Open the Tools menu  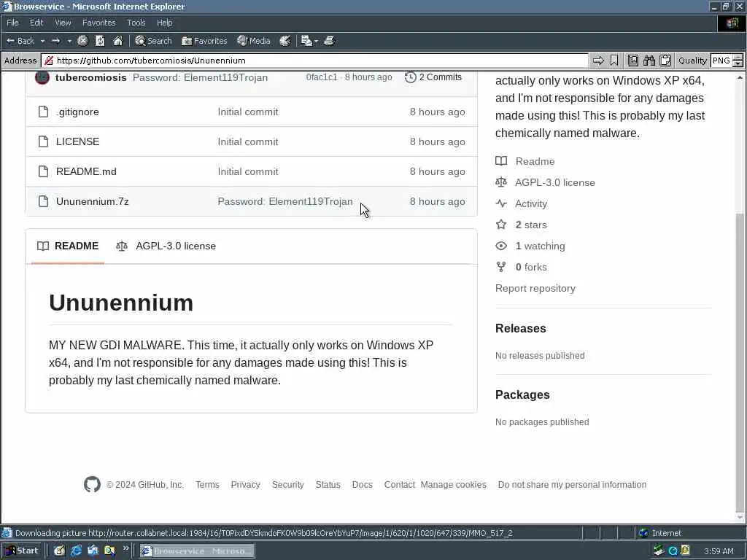point(136,23)
